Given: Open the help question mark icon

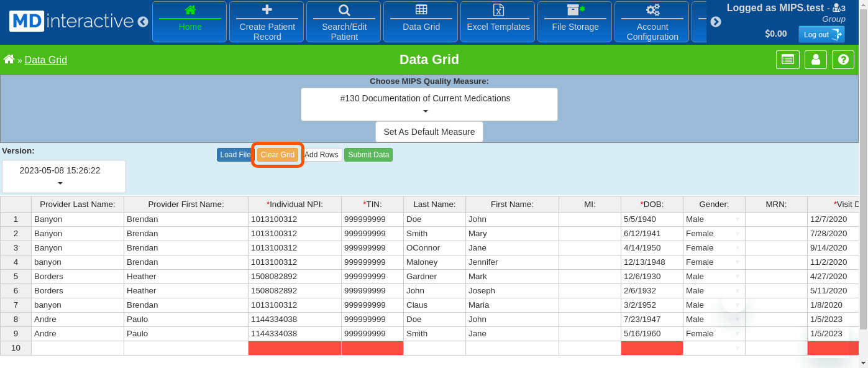Looking at the screenshot, I should tap(843, 60).
